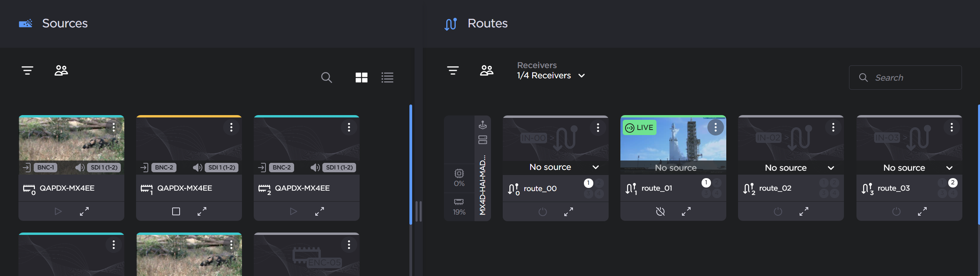Image resolution: width=980 pixels, height=276 pixels.
Task: Open options menu on first QAPDX-MX4EE source
Action: coord(114,127)
